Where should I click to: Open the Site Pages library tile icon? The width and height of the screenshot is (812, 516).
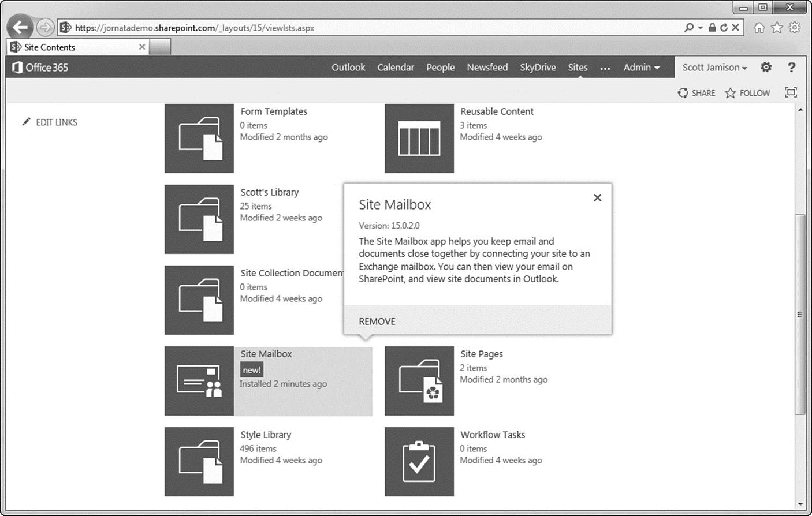tap(419, 381)
